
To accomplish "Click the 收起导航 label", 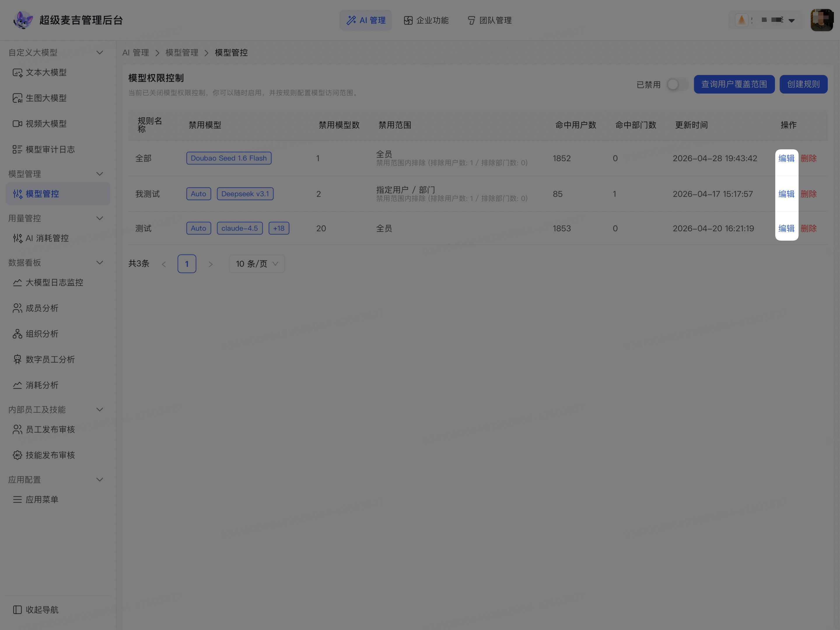I will pyautogui.click(x=42, y=610).
